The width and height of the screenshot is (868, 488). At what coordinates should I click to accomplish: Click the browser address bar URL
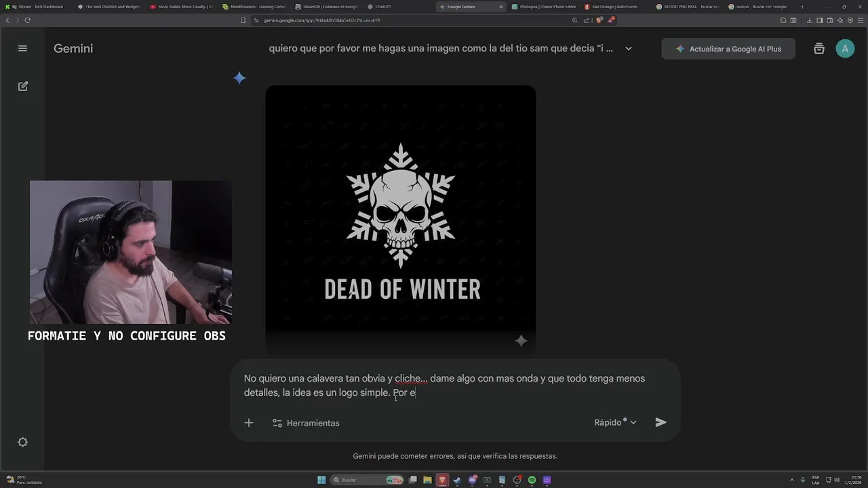321,20
